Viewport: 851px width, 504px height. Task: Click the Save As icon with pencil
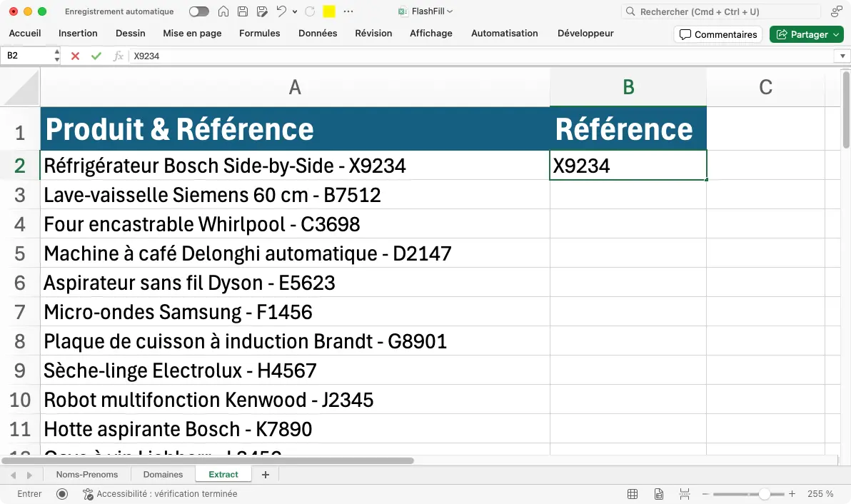pos(262,11)
